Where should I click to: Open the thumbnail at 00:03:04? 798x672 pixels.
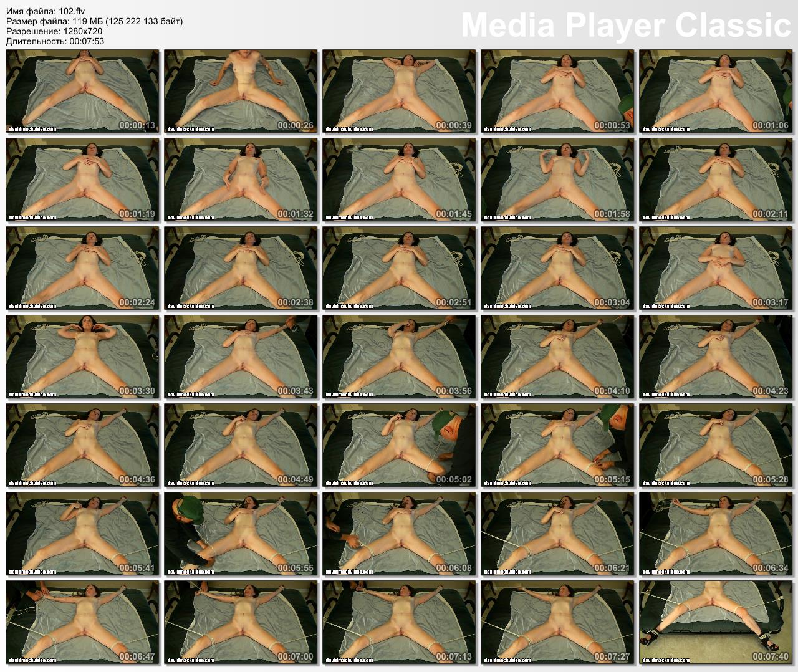point(557,269)
